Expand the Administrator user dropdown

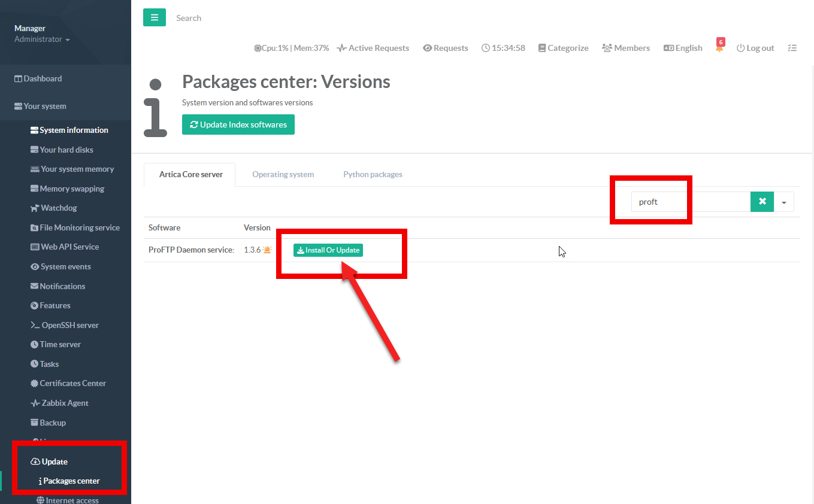click(x=42, y=40)
